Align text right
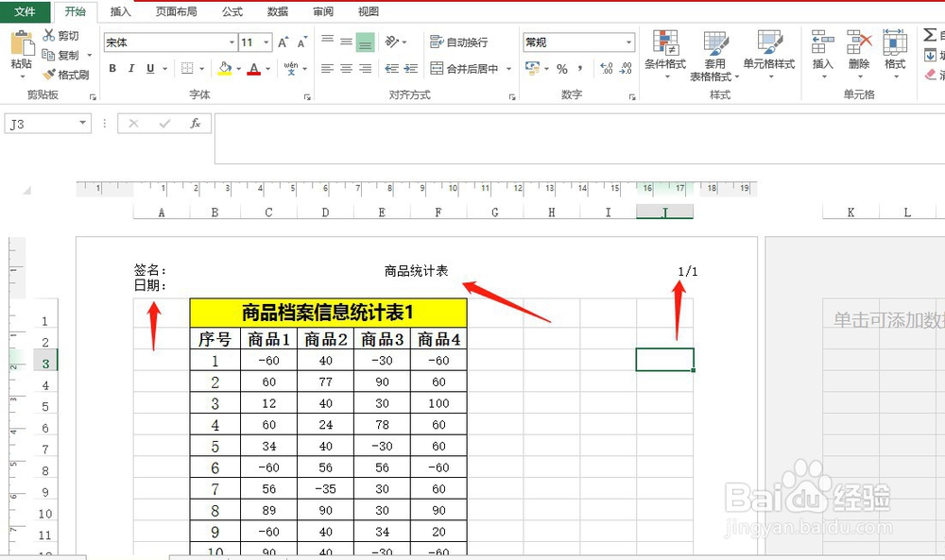945x560 pixels. point(365,69)
